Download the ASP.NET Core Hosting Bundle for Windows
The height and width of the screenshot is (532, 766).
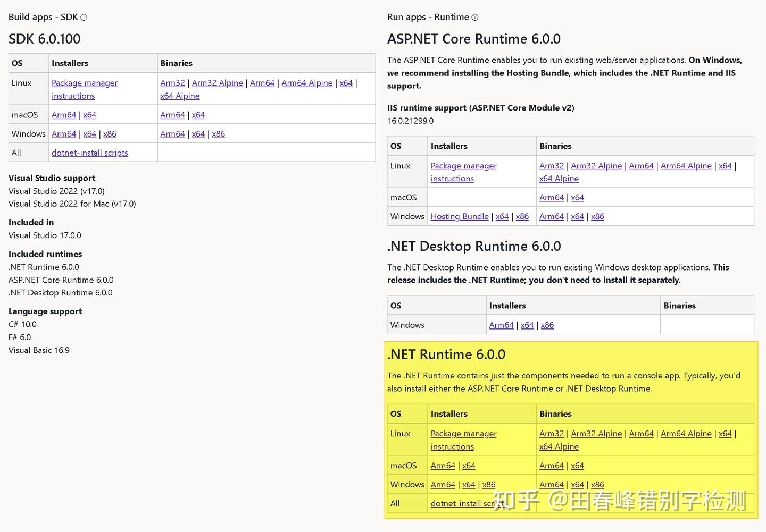(460, 216)
